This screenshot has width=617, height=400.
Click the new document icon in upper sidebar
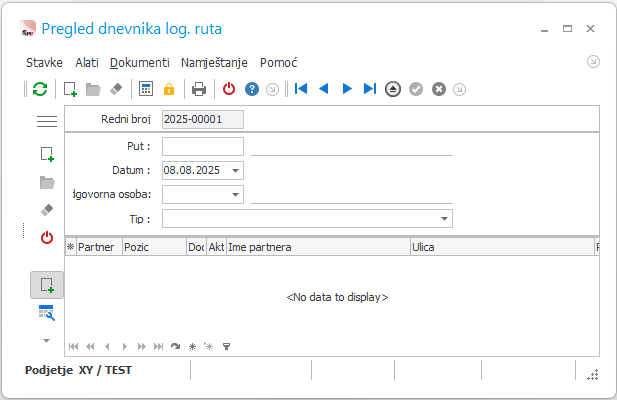pos(47,154)
